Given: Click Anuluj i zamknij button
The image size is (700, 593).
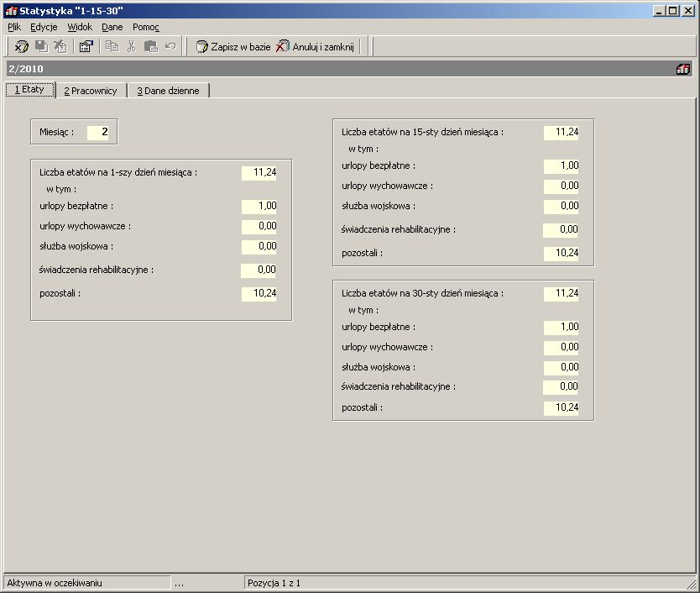Looking at the screenshot, I should click(316, 46).
